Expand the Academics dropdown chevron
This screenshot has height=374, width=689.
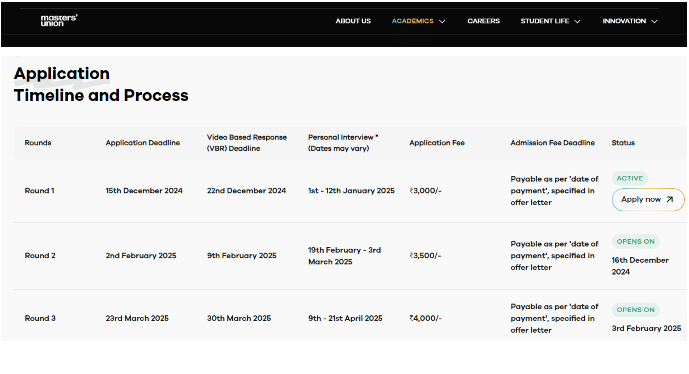pos(442,22)
